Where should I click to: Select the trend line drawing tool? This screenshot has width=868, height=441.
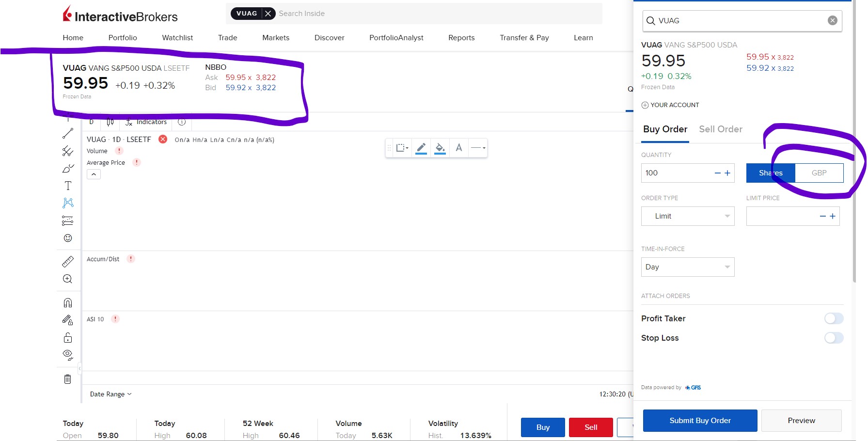pyautogui.click(x=68, y=133)
